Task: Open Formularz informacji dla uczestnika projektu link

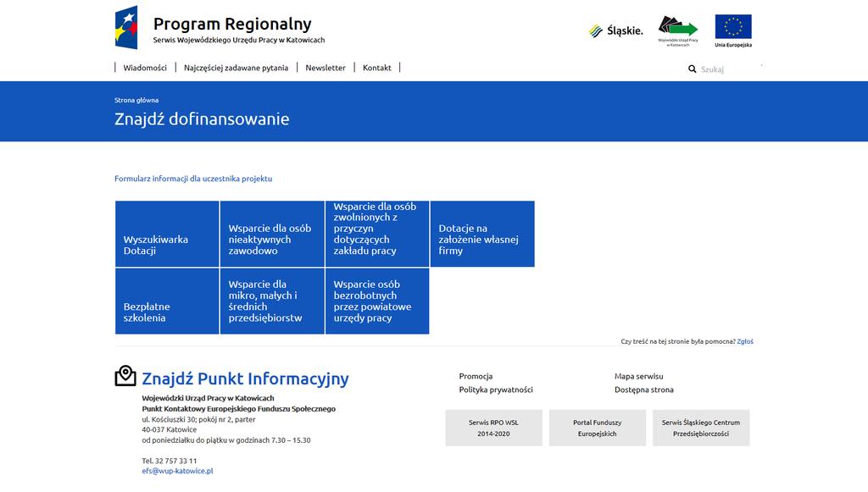Action: (193, 179)
